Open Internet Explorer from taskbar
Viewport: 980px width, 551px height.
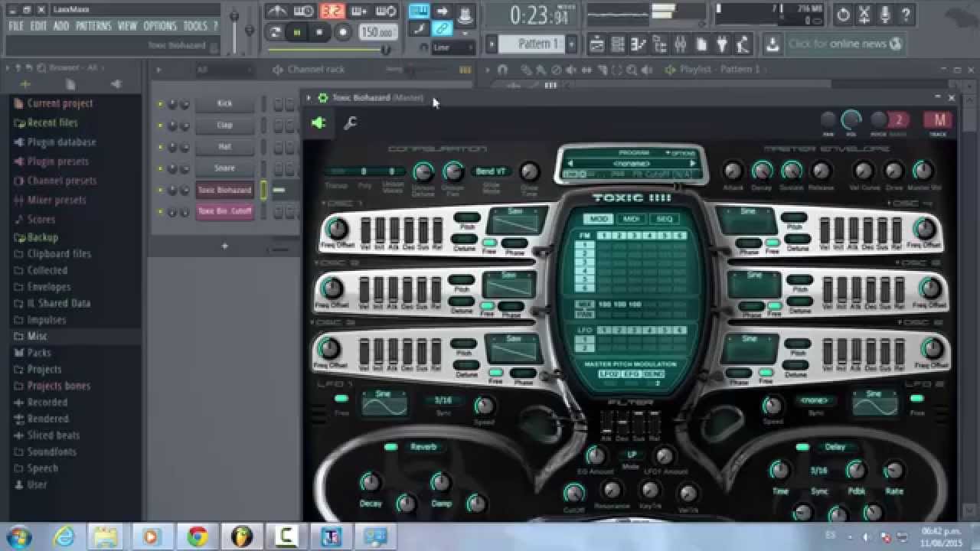click(x=64, y=536)
